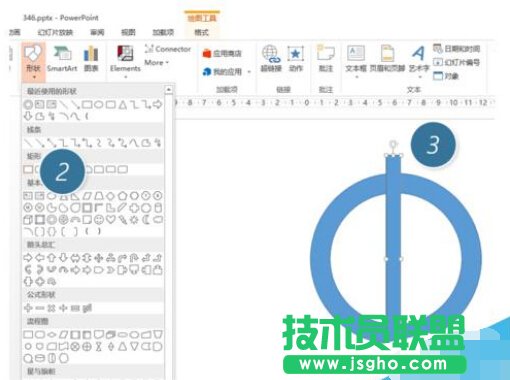Select the left arrow block arrow
The image size is (510, 380).
point(40,258)
